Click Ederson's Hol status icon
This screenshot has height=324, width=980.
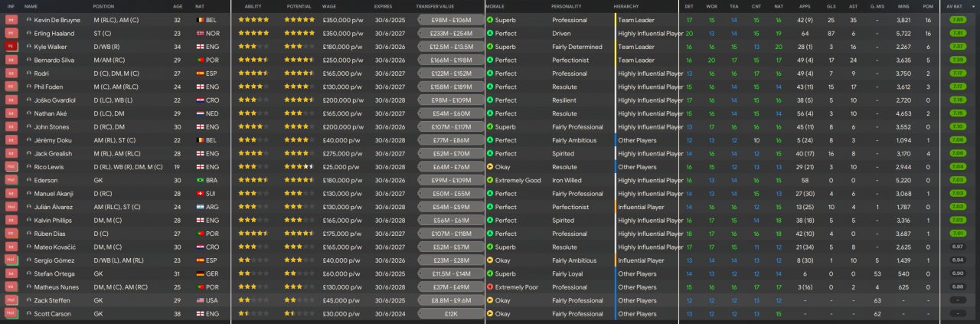pos(11,180)
